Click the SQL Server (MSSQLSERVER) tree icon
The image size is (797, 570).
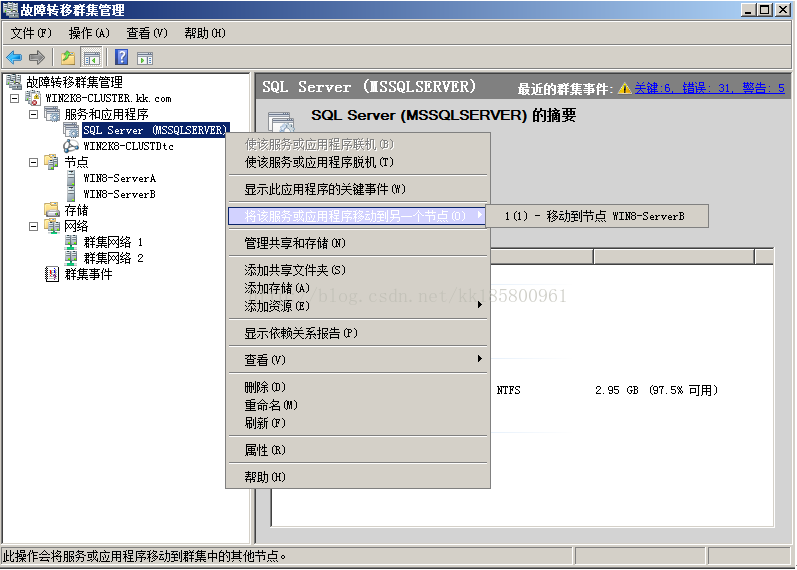[x=71, y=130]
